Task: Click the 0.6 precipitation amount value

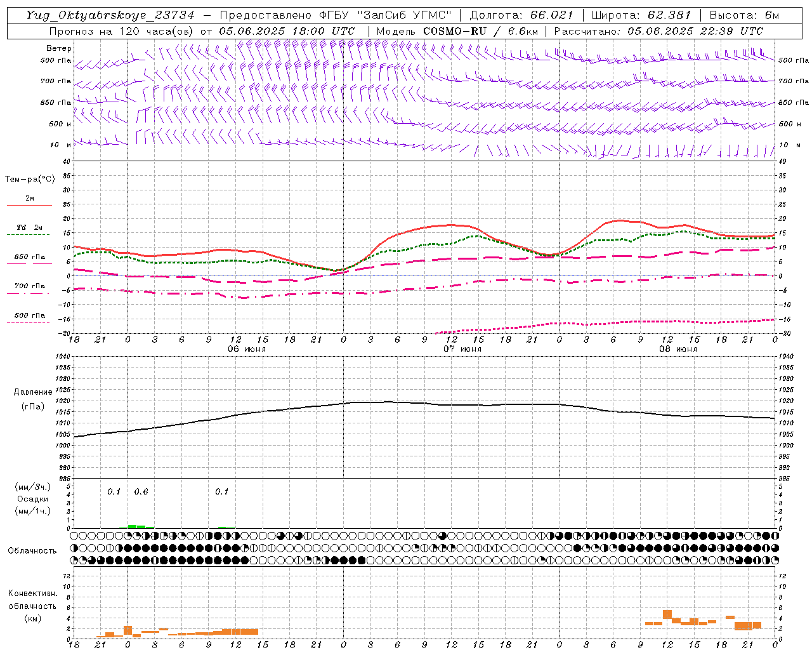Action: (x=141, y=492)
